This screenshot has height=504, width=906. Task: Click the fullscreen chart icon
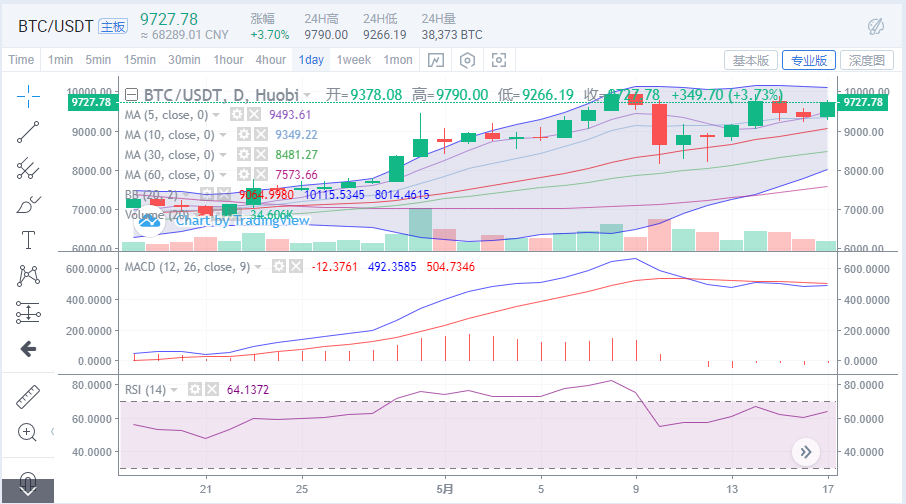coord(499,60)
